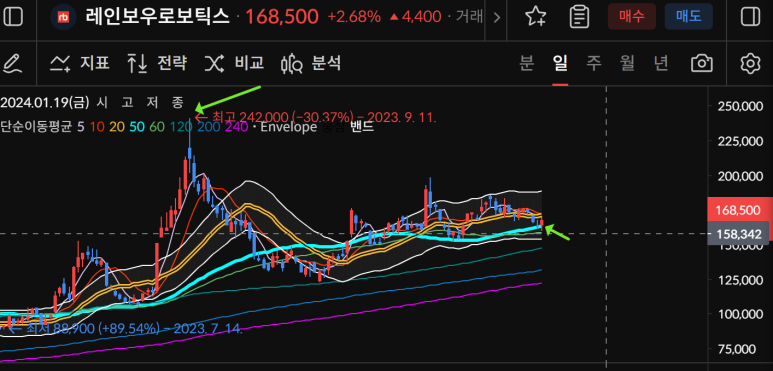
Task: Click the 최고 242,000 high price annotation
Action: click(316, 117)
